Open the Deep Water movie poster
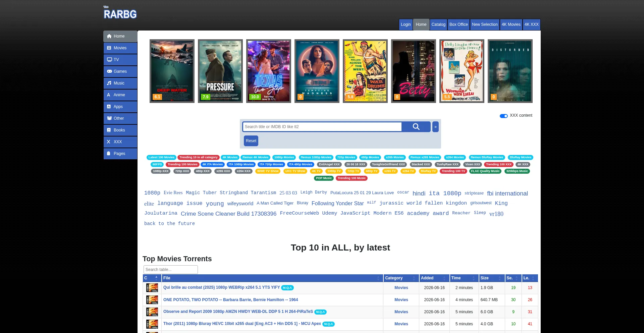 point(172,71)
